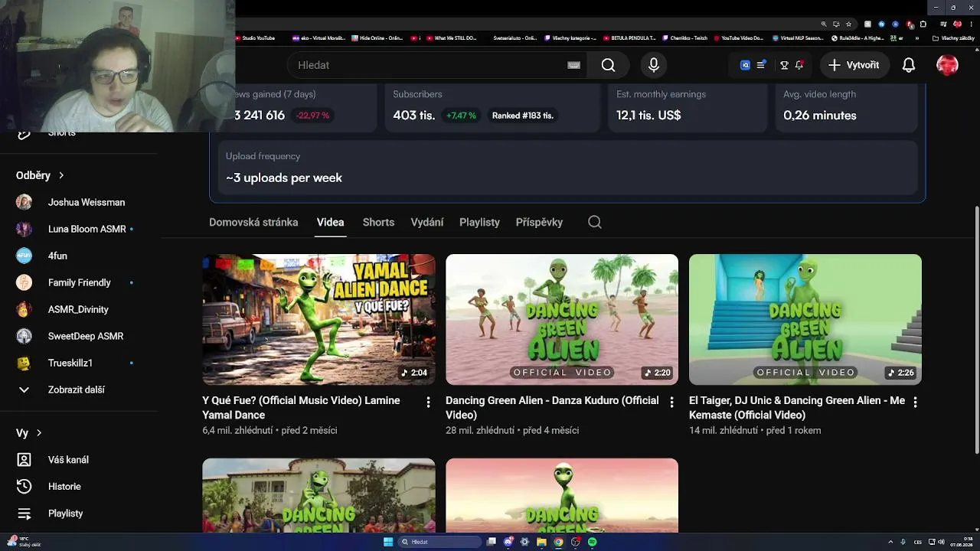The height and width of the screenshot is (551, 980).
Task: Click the ~3 uploads per week stat
Action: pyautogui.click(x=284, y=178)
